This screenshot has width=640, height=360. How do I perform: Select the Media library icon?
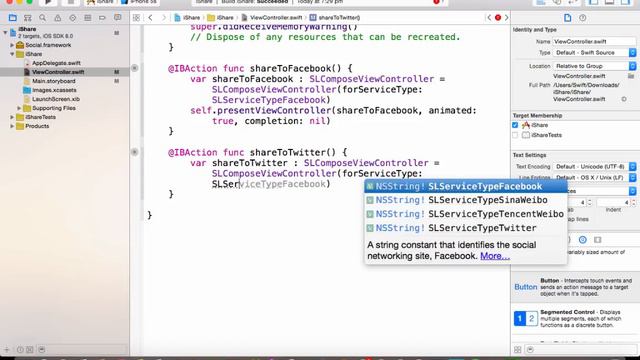coord(598,240)
